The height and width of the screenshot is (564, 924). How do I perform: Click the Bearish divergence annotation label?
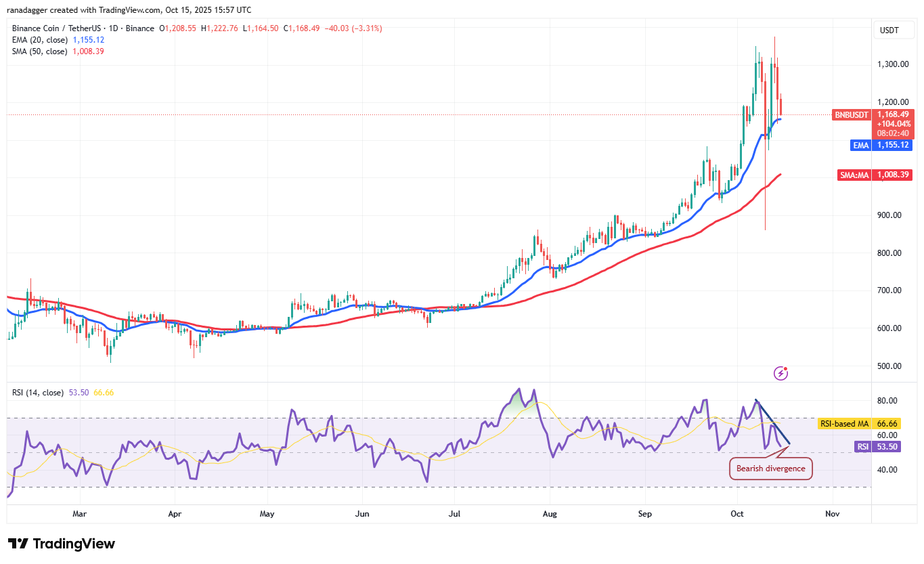click(770, 468)
